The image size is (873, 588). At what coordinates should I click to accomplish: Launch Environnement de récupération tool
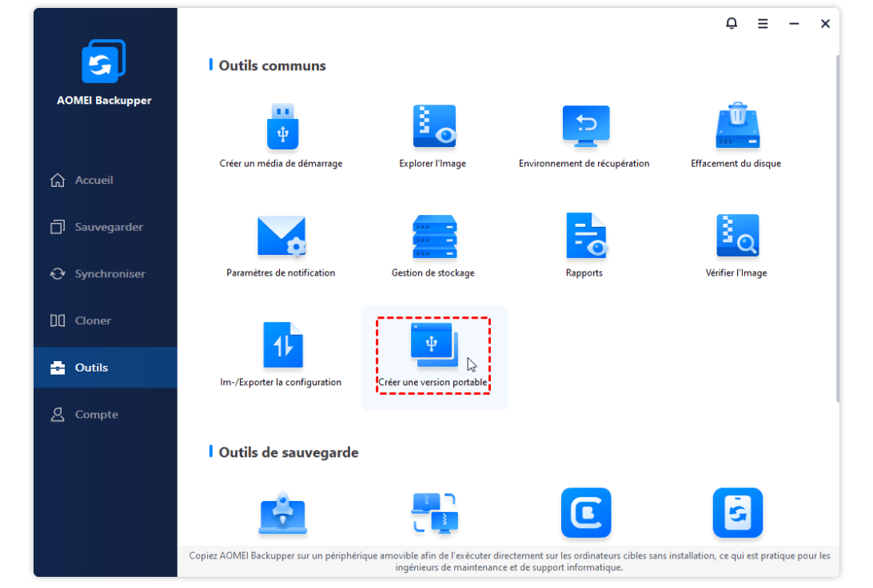pyautogui.click(x=584, y=136)
